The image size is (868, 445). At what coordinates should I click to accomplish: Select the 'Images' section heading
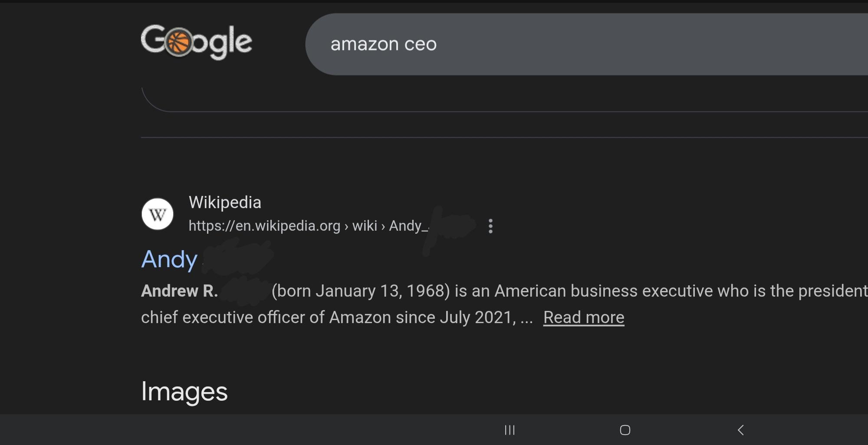(x=184, y=392)
